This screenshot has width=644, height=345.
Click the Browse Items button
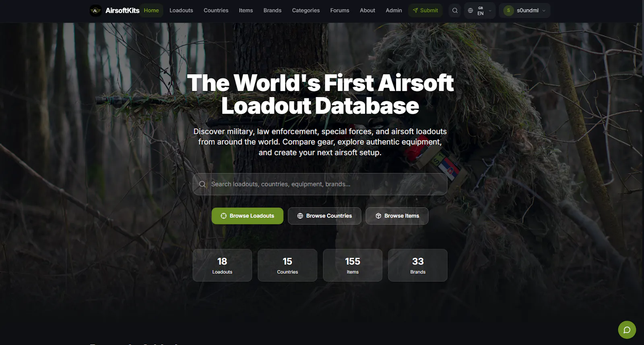click(397, 216)
